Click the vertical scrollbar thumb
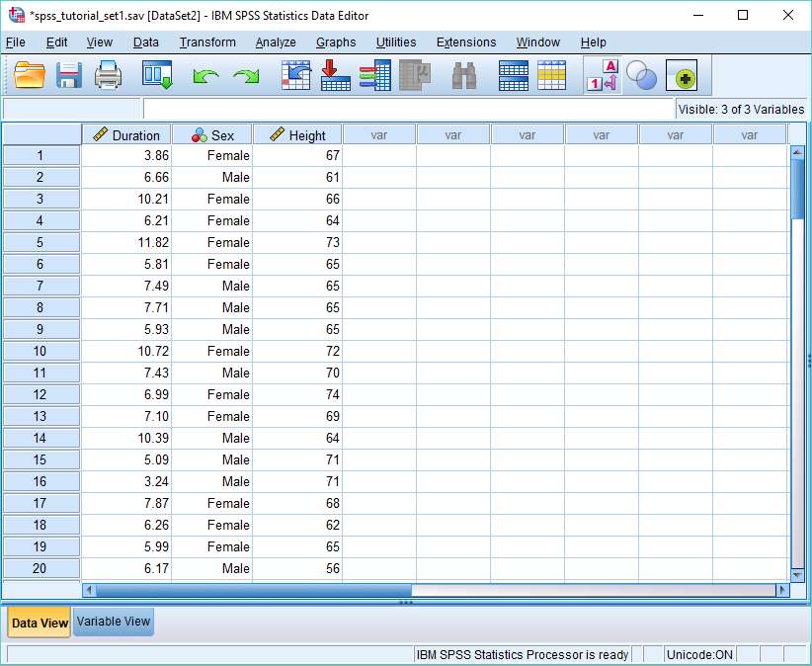 click(797, 189)
